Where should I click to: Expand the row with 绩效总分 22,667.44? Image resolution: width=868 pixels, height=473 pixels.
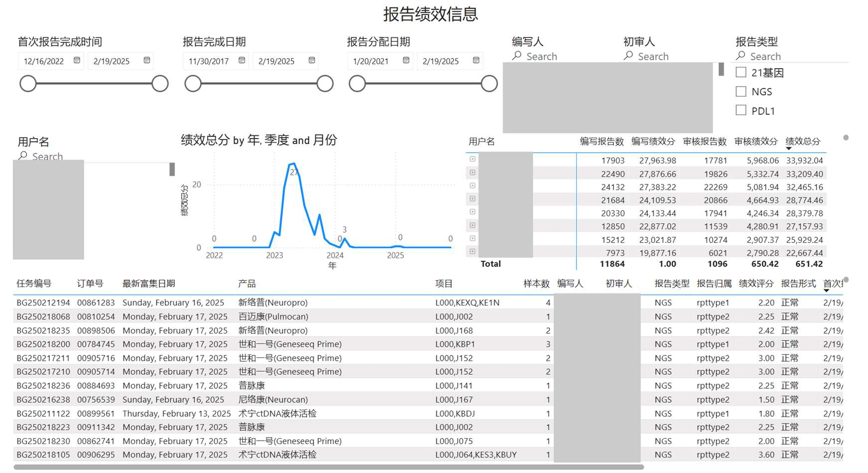point(473,252)
